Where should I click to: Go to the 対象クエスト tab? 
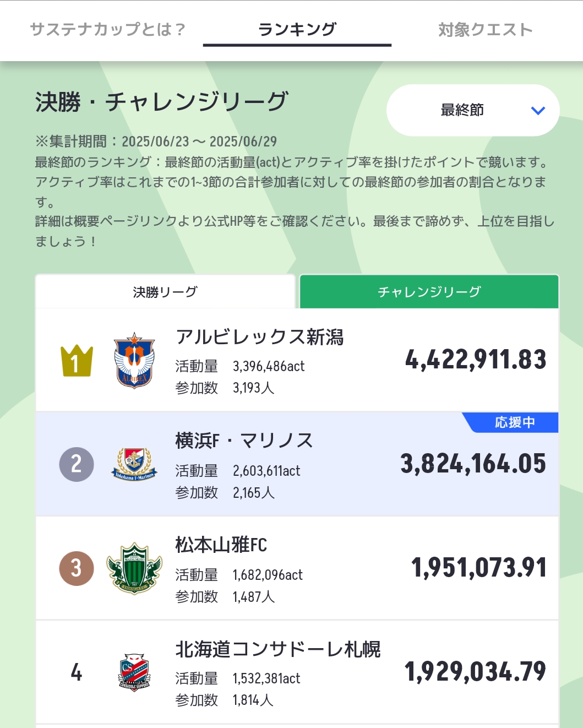coord(486,29)
